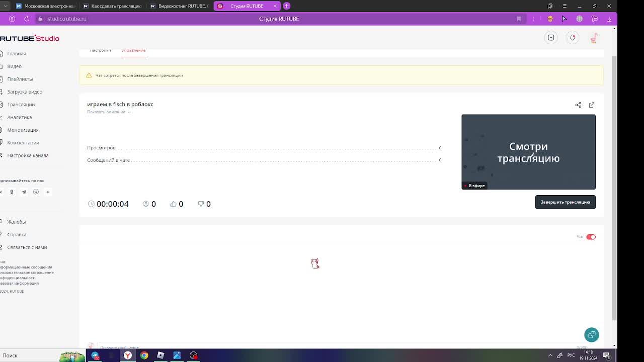Open Google Chrome in taskbar
Image resolution: width=644 pixels, height=362 pixels.
[144, 355]
